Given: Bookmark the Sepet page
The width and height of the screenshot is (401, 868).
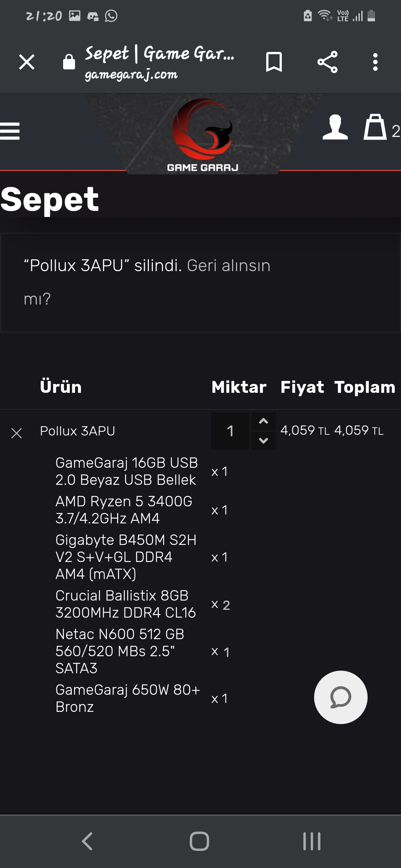Looking at the screenshot, I should 274,62.
